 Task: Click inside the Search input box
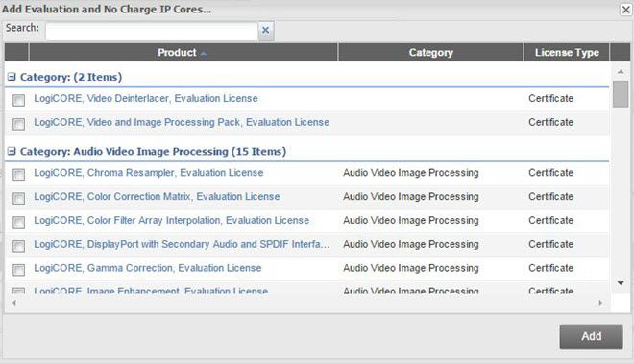(152, 32)
